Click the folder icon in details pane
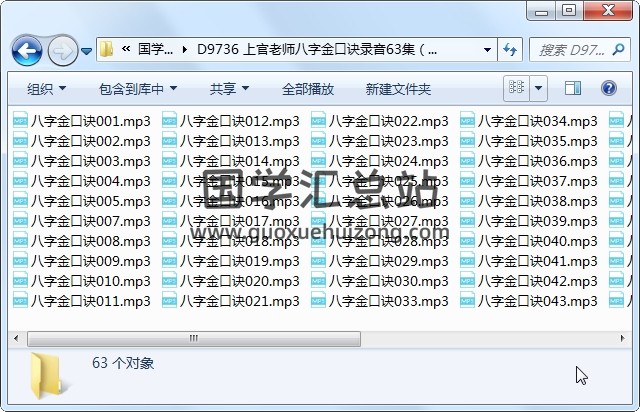Screen dimensions: 640x412 tap(47, 376)
